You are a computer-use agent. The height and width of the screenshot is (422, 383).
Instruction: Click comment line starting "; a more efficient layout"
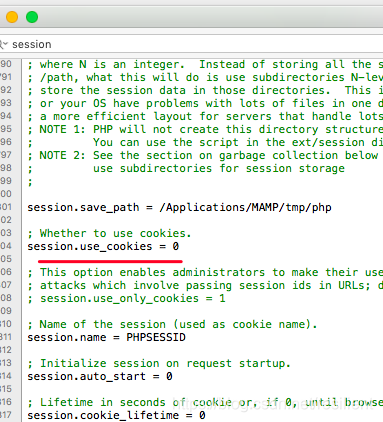coord(205,116)
